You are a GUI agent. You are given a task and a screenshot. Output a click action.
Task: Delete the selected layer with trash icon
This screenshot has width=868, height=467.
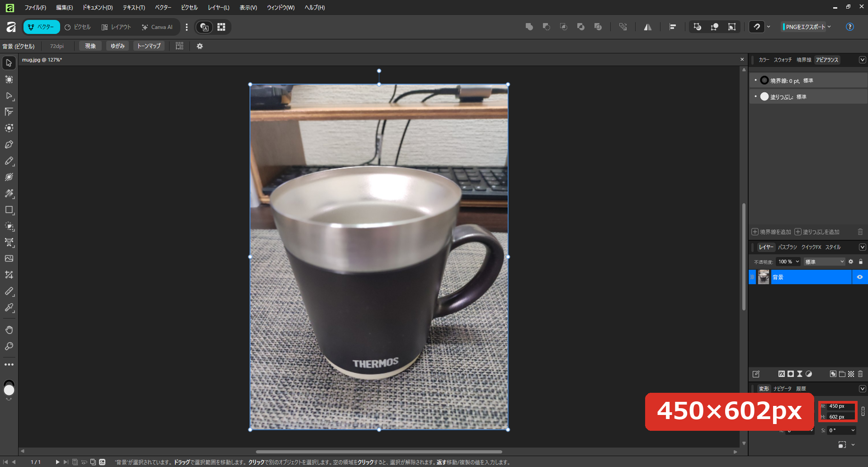pyautogui.click(x=860, y=374)
